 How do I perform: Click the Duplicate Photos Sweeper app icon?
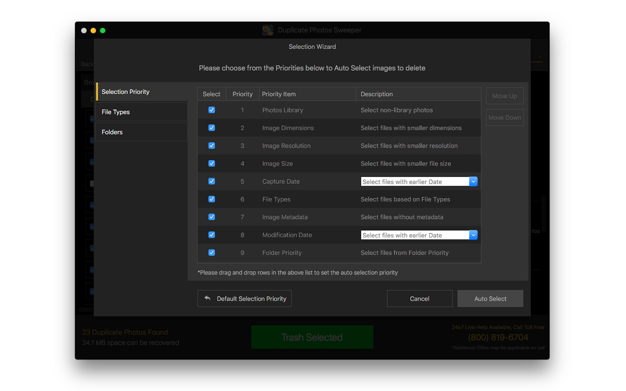click(x=267, y=30)
